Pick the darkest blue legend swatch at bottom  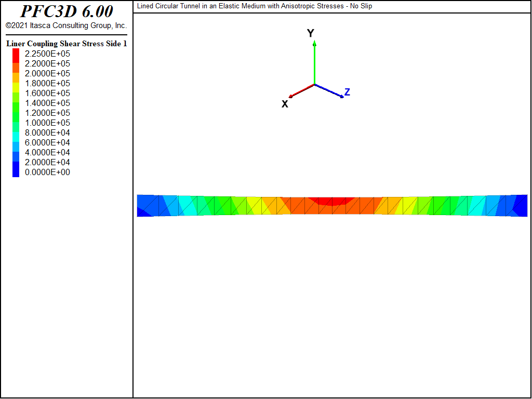16,169
